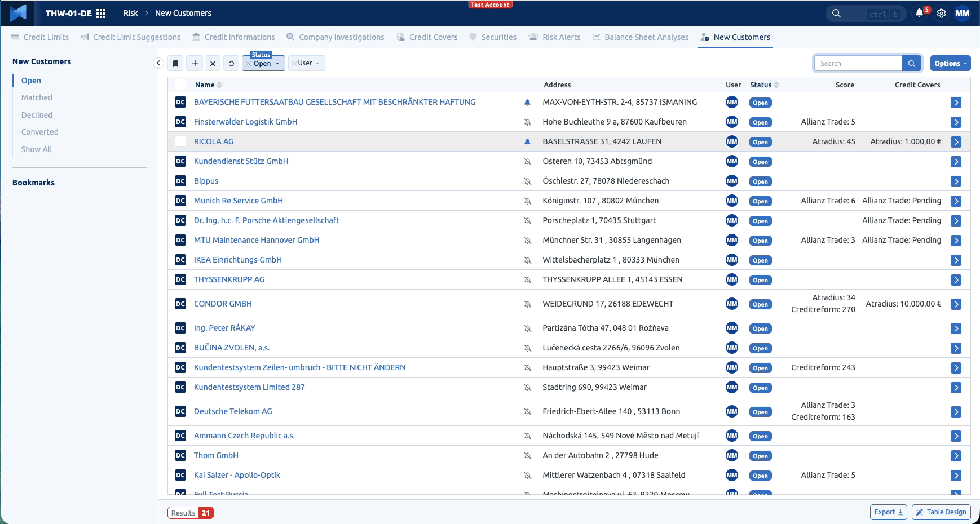Show Converted customers in sidebar
Viewport: 980px width, 524px height.
click(39, 132)
